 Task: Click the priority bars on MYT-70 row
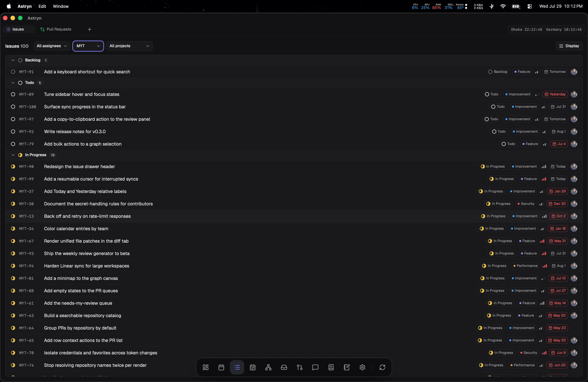coord(544,353)
